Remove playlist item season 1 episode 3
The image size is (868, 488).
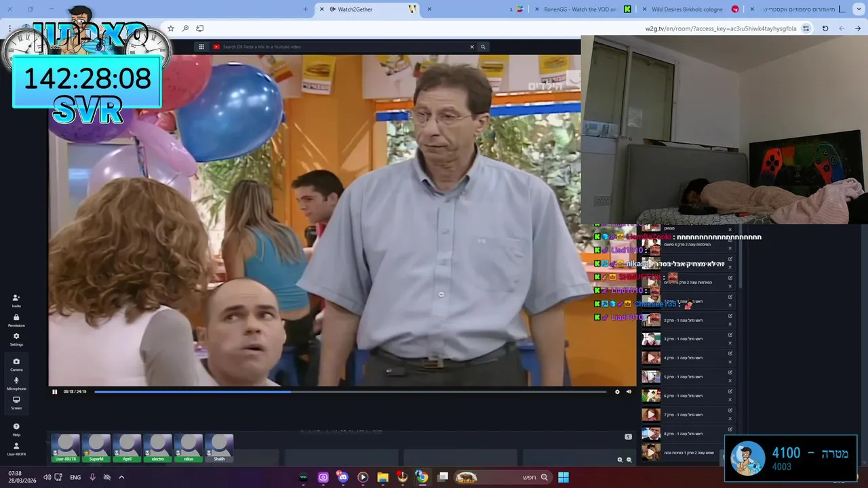pos(730,343)
